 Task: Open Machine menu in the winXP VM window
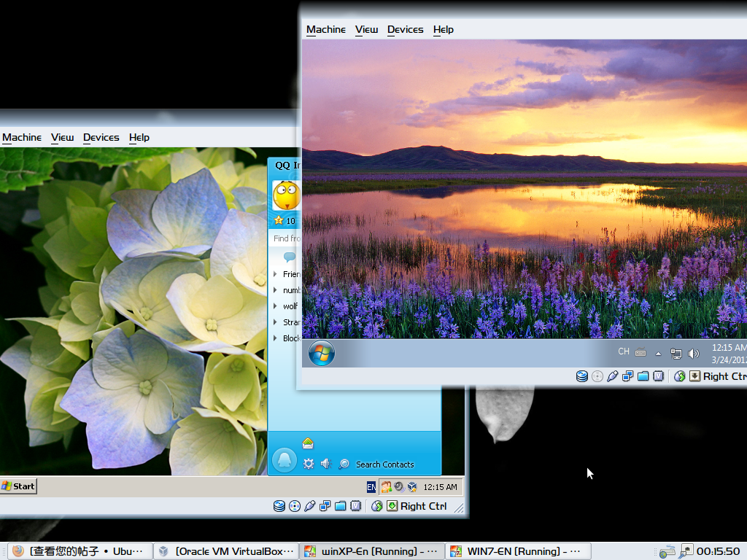(x=22, y=138)
